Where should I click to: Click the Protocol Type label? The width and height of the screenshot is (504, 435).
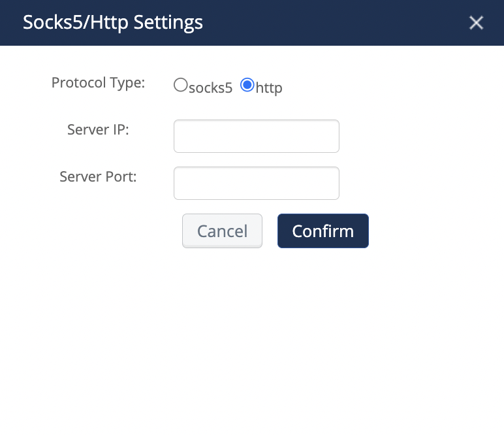pyautogui.click(x=98, y=83)
